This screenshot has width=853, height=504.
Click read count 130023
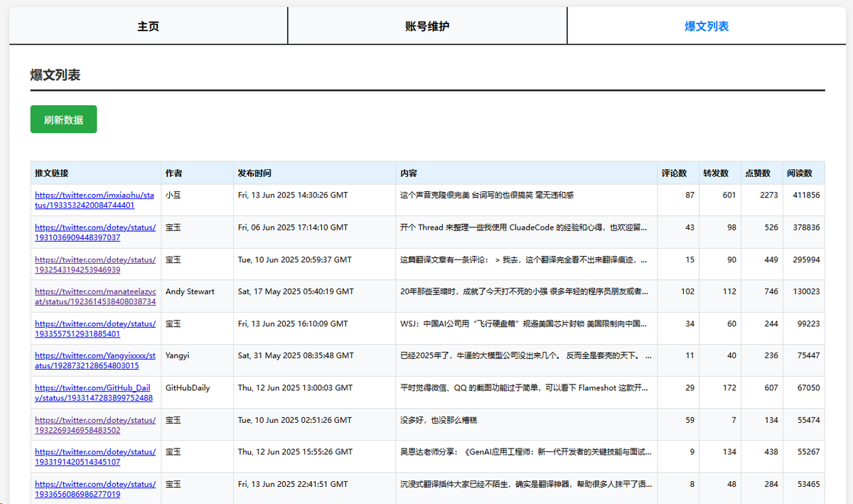tap(806, 291)
